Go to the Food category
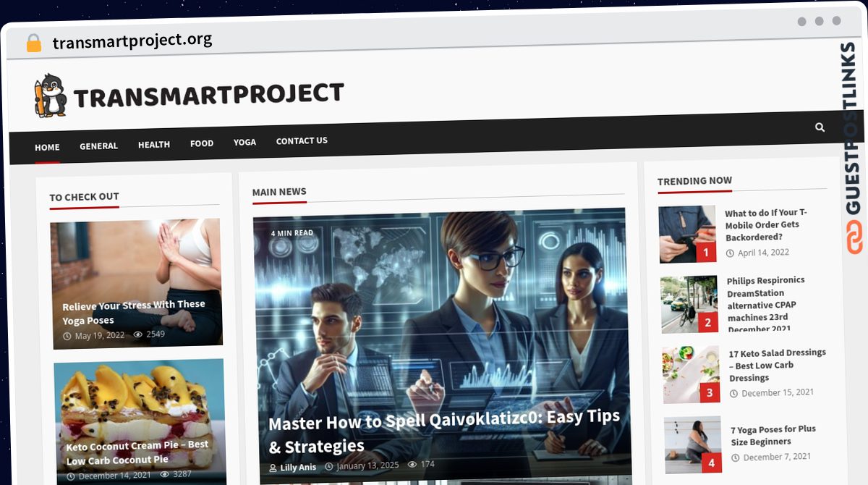This screenshot has width=868, height=485. tap(202, 143)
